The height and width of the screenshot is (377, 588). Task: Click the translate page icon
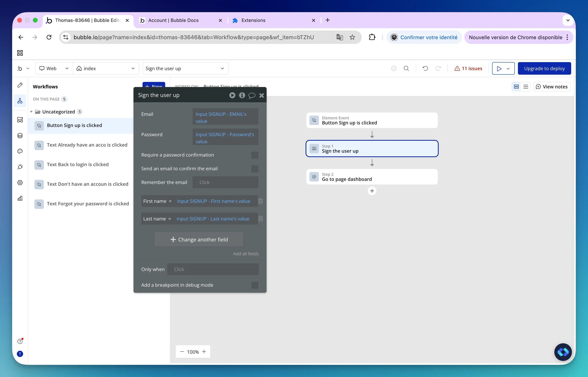click(340, 37)
